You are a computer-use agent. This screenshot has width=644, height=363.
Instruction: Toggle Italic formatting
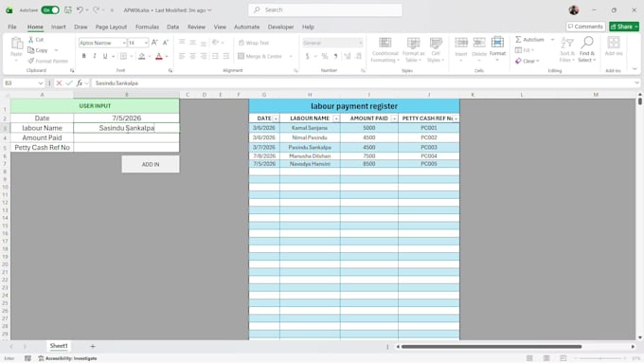point(95,56)
